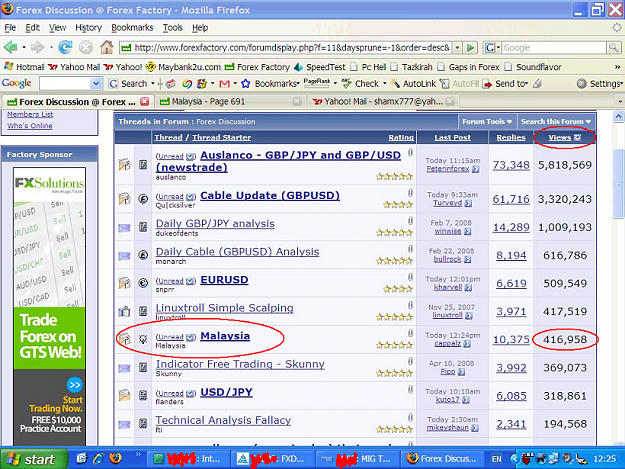Click attachment paperclip on Malaysia thread
625x469 pixels.
410,333
